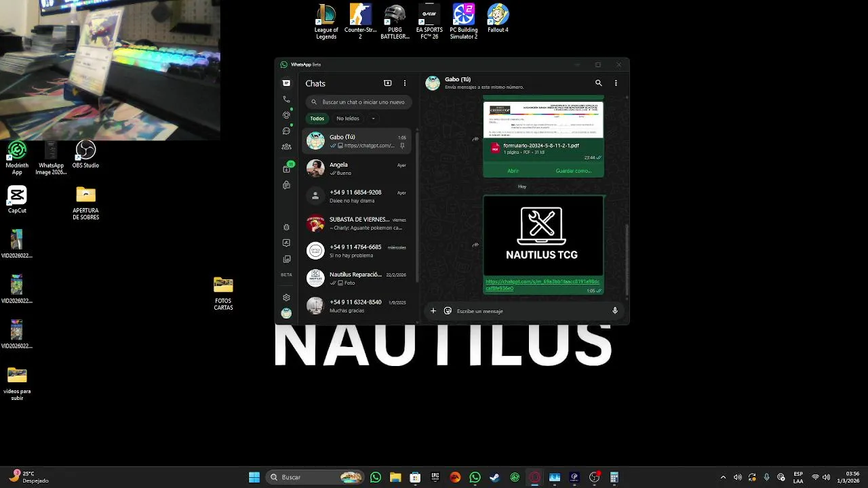Start a new chat with the compose icon
This screenshot has width=868, height=488.
(x=387, y=83)
